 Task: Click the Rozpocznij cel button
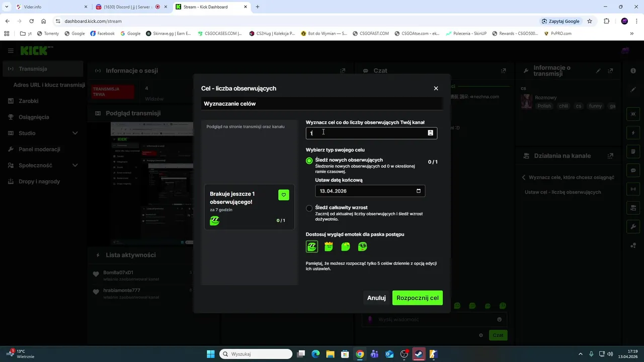tap(418, 298)
